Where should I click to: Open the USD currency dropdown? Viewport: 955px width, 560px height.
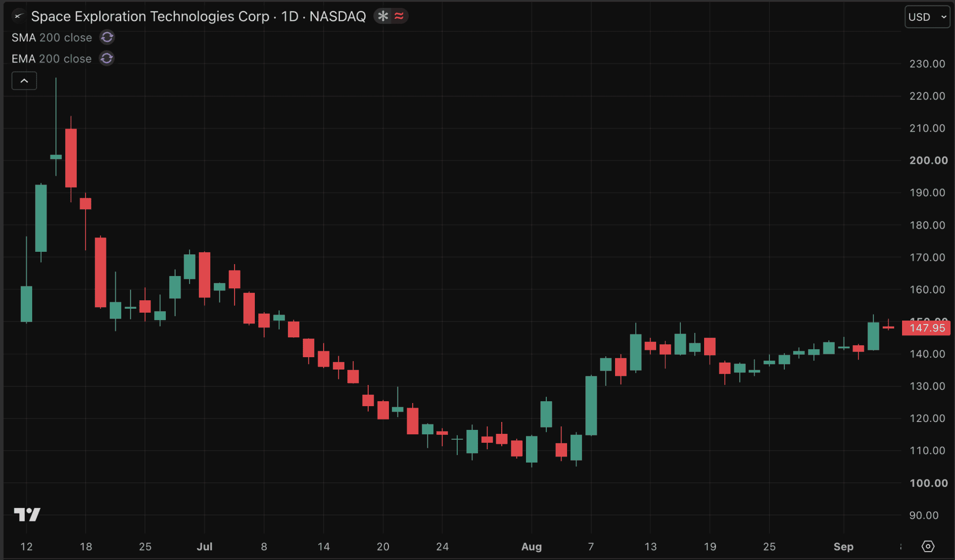pos(927,17)
